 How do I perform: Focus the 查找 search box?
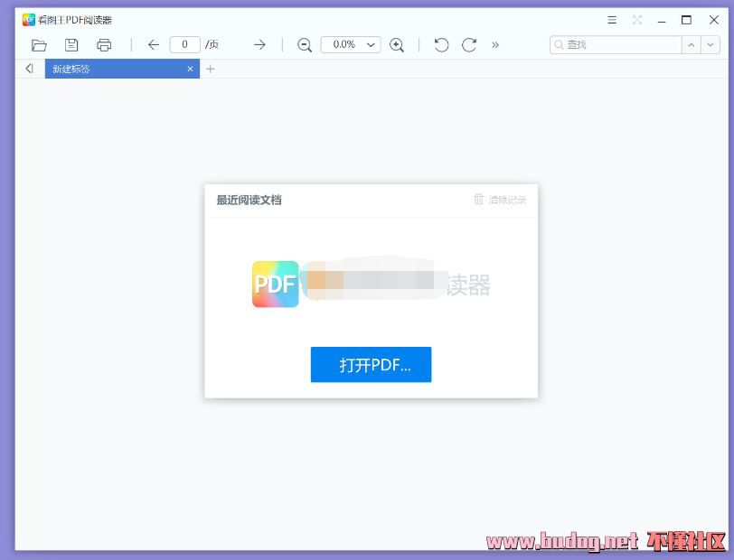[x=616, y=45]
